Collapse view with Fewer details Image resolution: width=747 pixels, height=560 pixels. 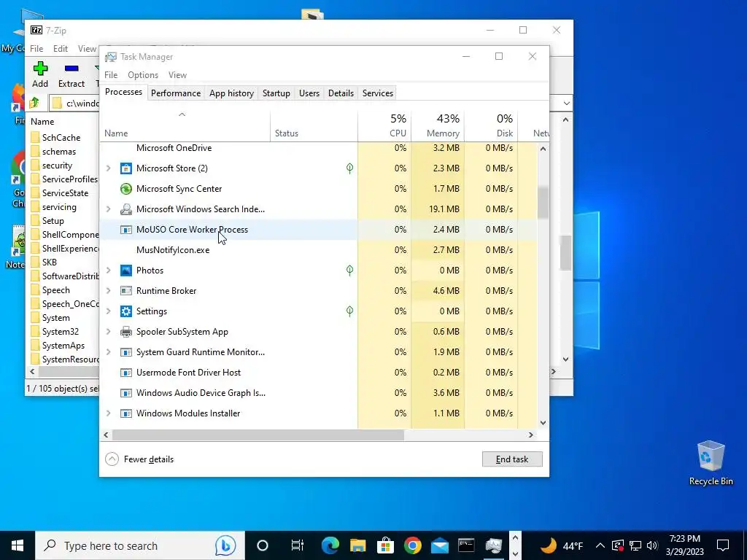tap(139, 459)
